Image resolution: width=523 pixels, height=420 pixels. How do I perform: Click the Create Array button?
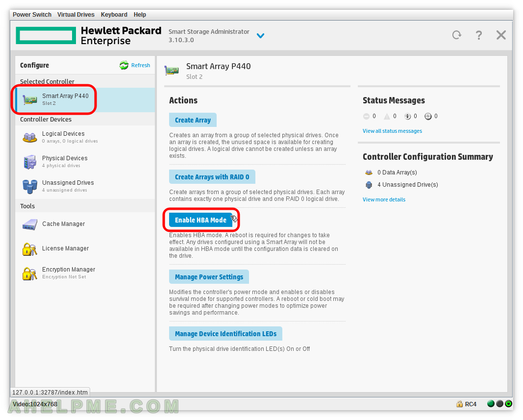[x=193, y=120]
